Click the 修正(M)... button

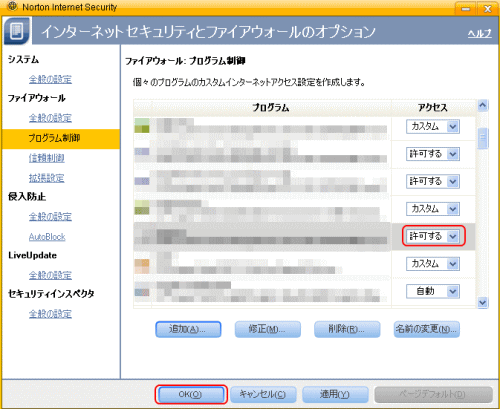pyautogui.click(x=268, y=329)
